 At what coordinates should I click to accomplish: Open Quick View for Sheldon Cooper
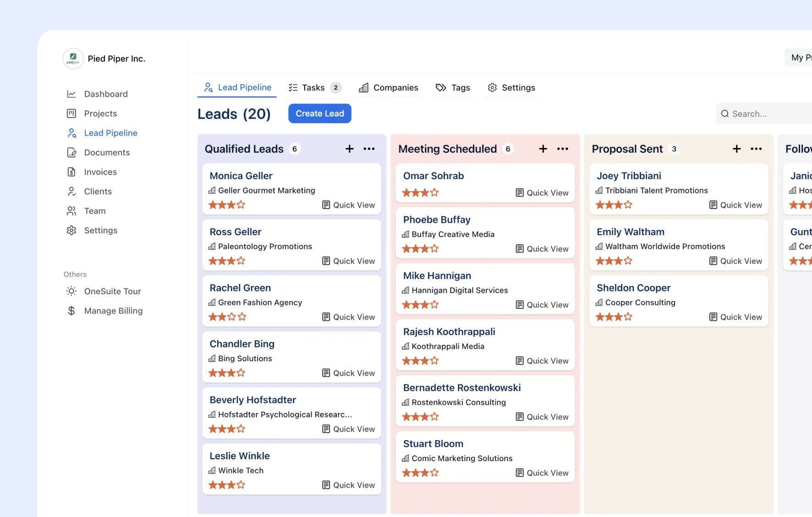coord(735,317)
